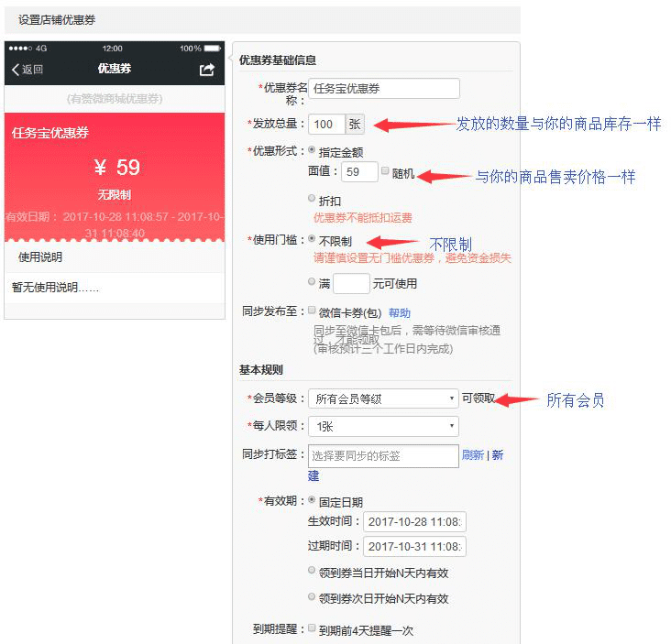Select the 指定金额 radio option

pos(313,150)
